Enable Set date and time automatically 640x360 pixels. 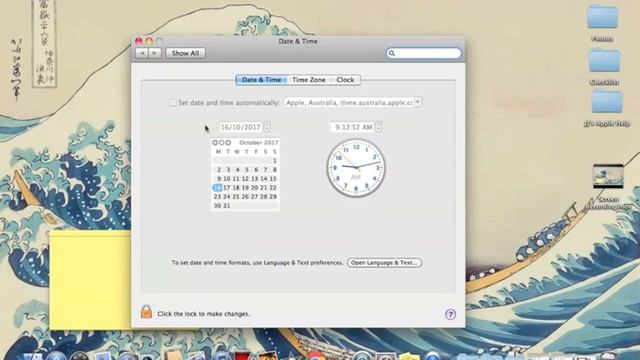tap(173, 103)
